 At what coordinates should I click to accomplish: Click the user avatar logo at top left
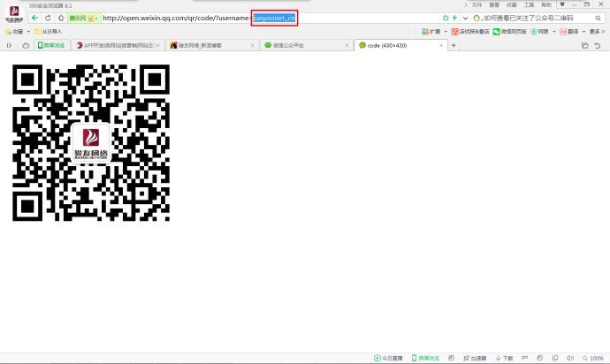tap(14, 14)
